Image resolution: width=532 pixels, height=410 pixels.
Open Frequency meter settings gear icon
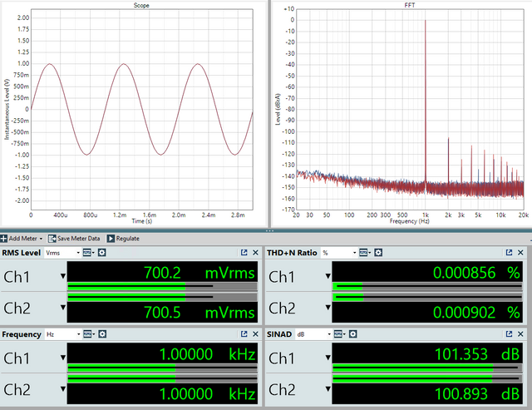[102, 334]
